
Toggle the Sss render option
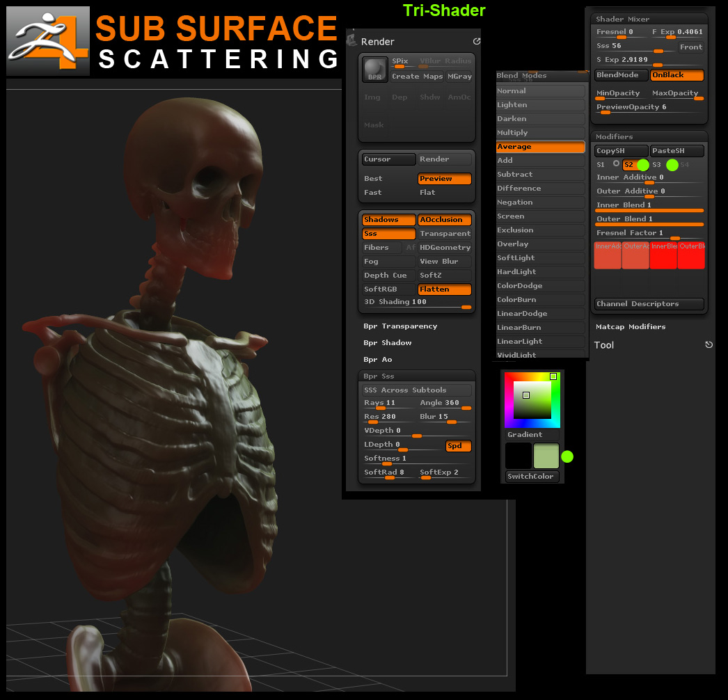[x=388, y=234]
